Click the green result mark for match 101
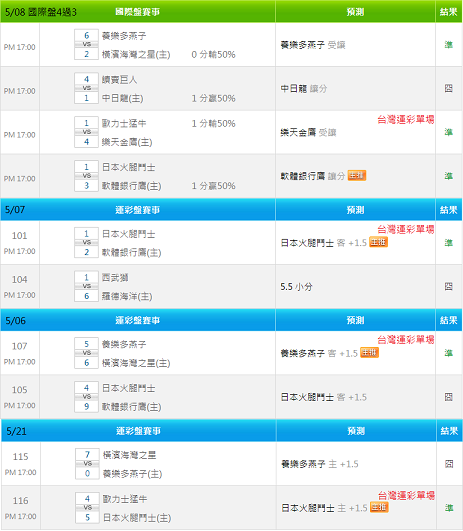463x531 pixels. click(x=448, y=242)
